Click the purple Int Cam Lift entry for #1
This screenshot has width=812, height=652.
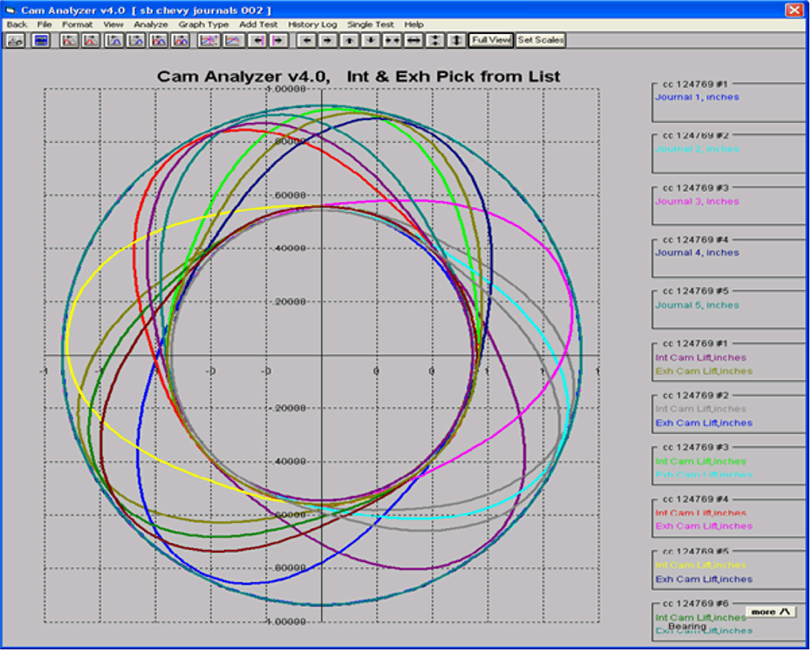(x=700, y=358)
